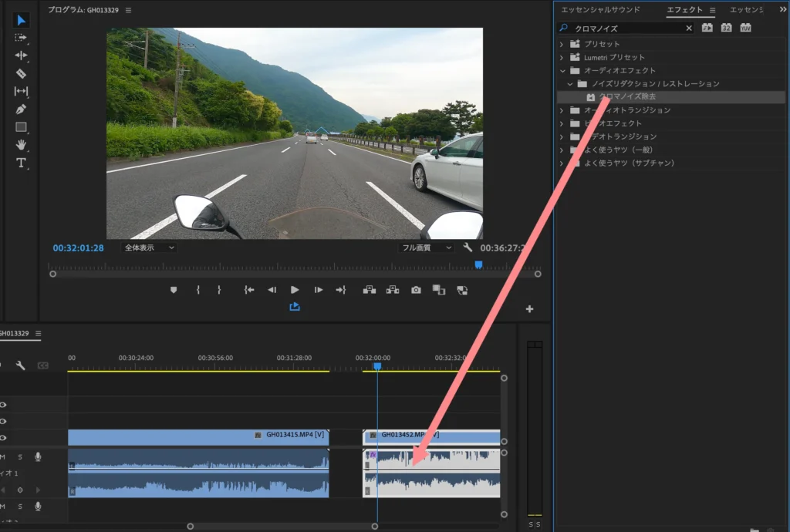Clear the effects search field with X

689,28
